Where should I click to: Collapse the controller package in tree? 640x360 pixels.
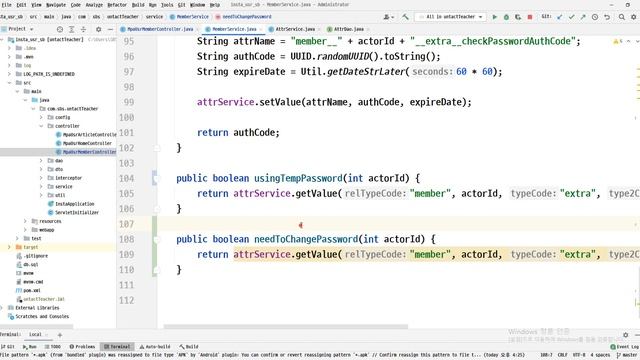41,126
